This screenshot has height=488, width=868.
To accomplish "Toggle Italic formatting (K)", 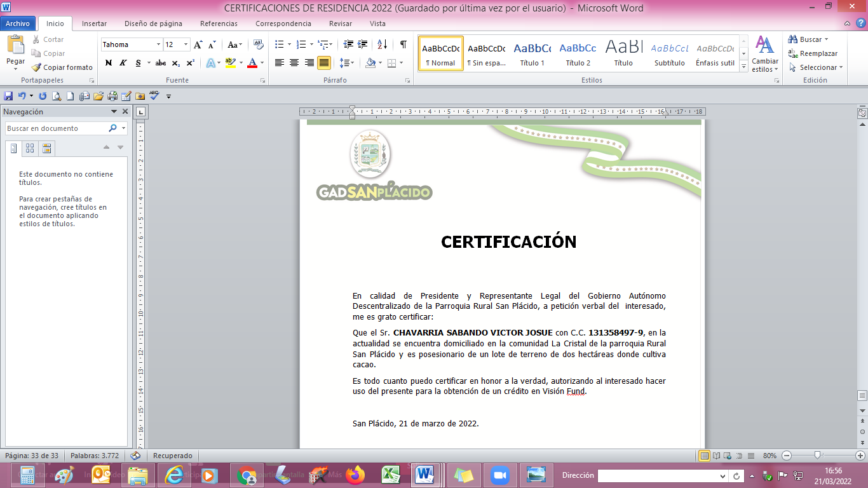I will 122,63.
